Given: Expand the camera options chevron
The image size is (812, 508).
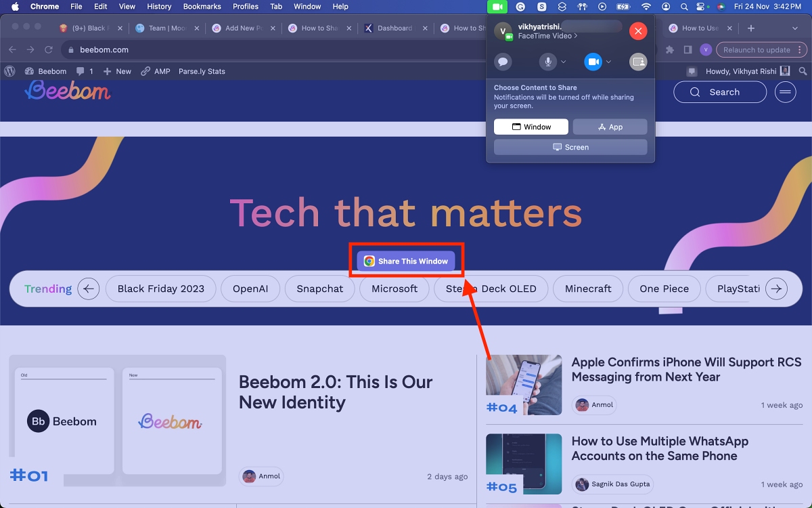Looking at the screenshot, I should click(x=608, y=62).
